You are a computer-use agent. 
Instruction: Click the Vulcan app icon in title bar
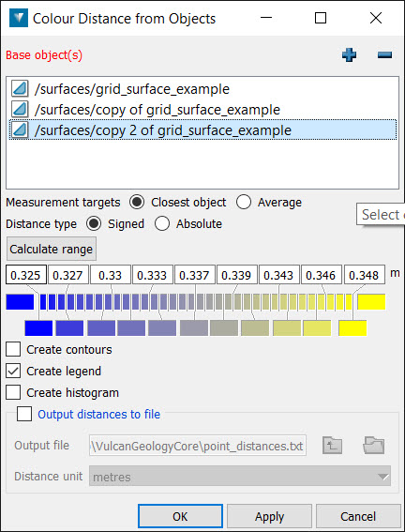pyautogui.click(x=19, y=19)
